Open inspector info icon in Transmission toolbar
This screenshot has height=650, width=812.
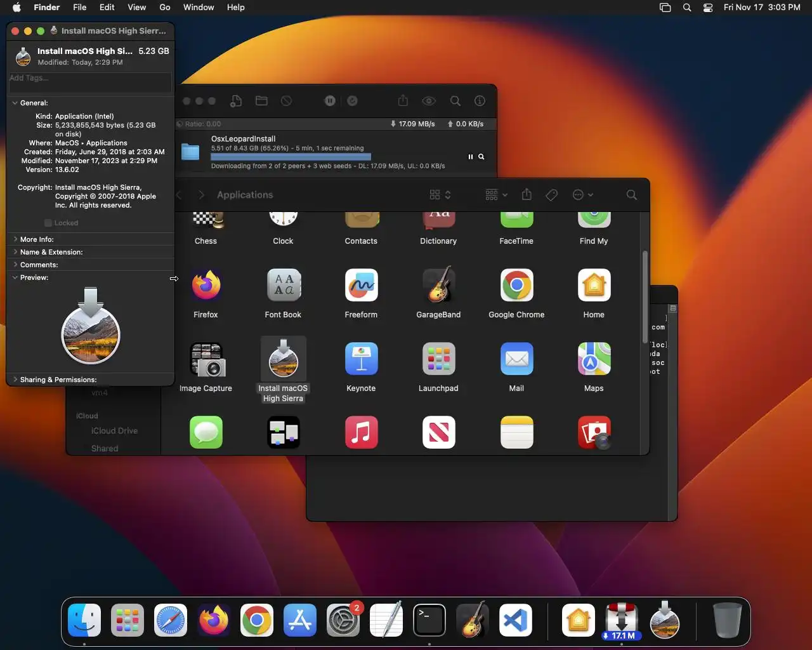coord(480,101)
